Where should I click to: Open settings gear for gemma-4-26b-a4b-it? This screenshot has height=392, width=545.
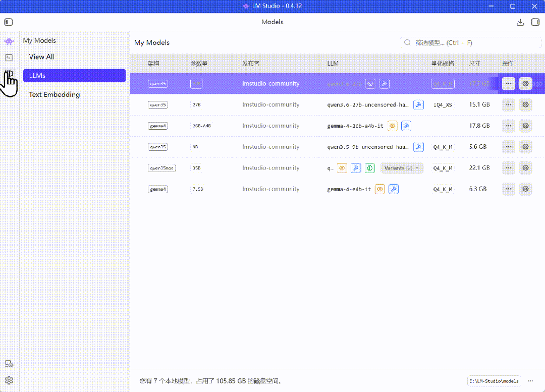point(525,126)
